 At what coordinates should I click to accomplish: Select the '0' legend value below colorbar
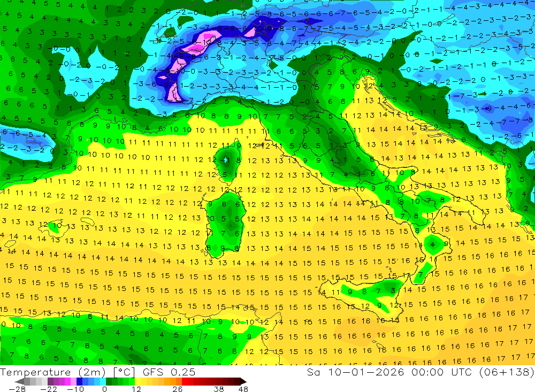[x=104, y=389]
